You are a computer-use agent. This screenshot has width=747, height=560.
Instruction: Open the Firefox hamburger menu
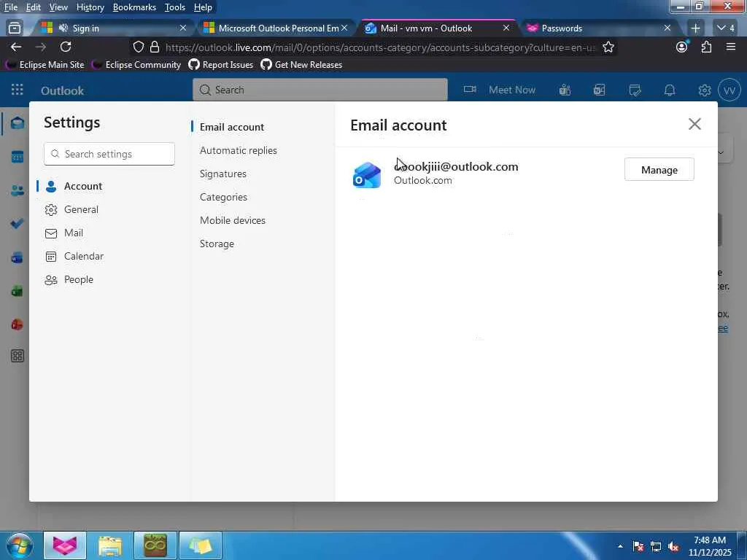(730, 47)
